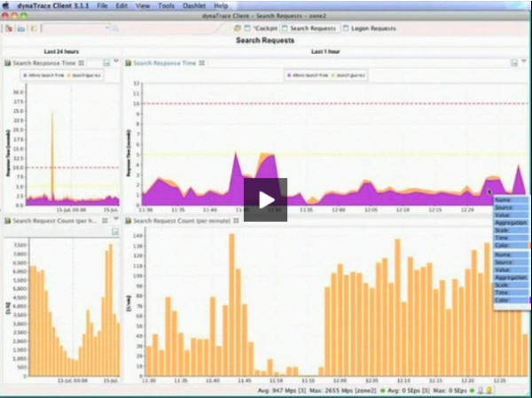Close the Last 24 hours Search Response Time dashlet
This screenshot has width=532, height=398.
tap(81, 63)
